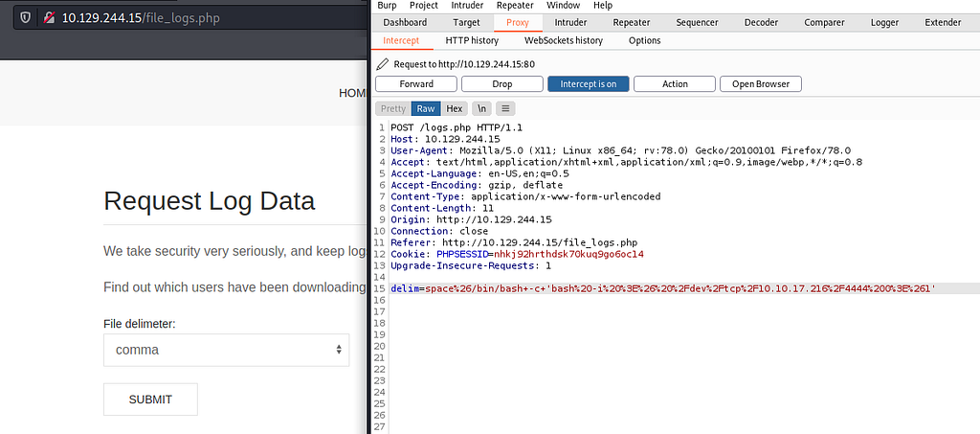Image resolution: width=980 pixels, height=434 pixels.
Task: Click the Open Browser button
Action: pos(761,83)
